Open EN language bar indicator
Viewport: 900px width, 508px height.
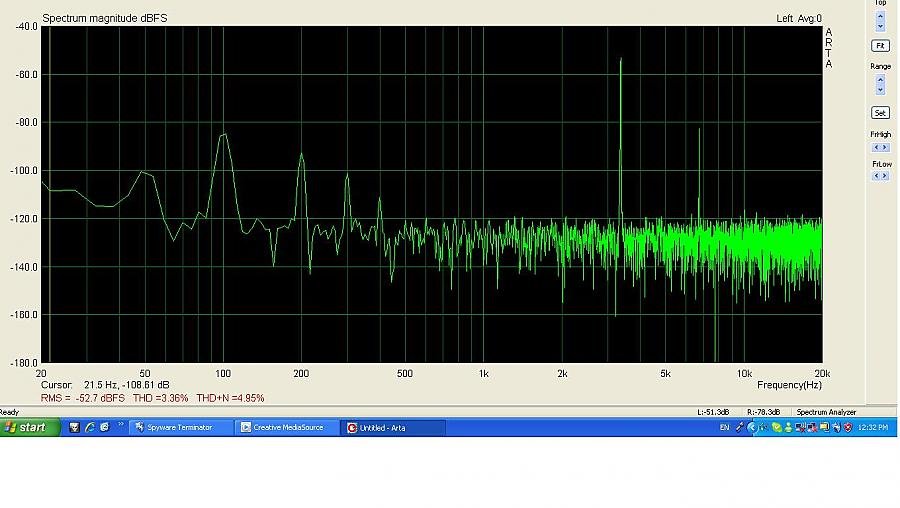coord(724,428)
